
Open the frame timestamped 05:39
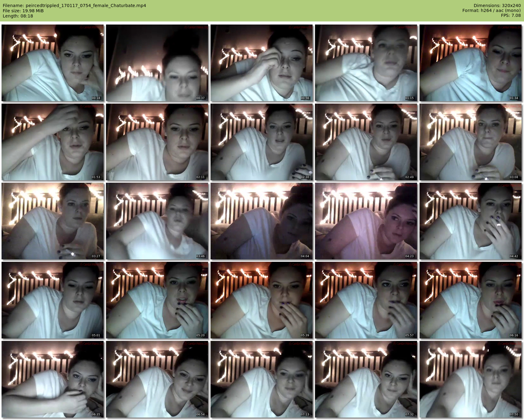[262, 300]
